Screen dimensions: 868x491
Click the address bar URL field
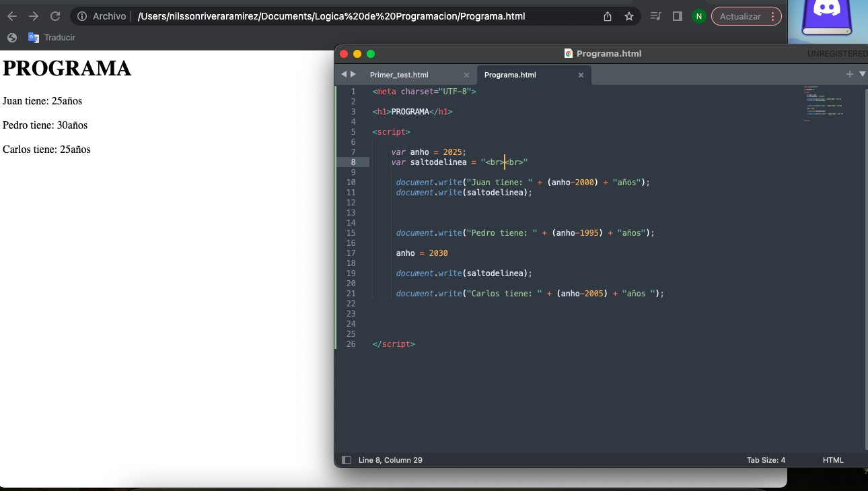(x=331, y=16)
